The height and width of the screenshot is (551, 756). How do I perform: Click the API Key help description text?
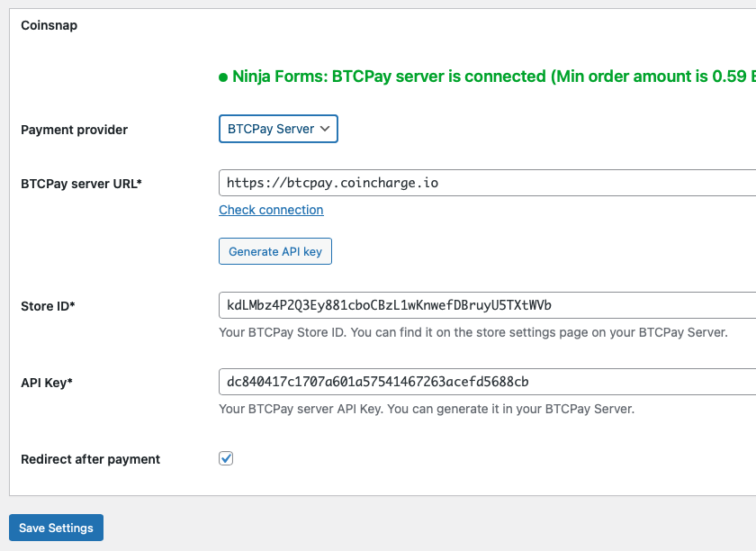pyautogui.click(x=427, y=409)
